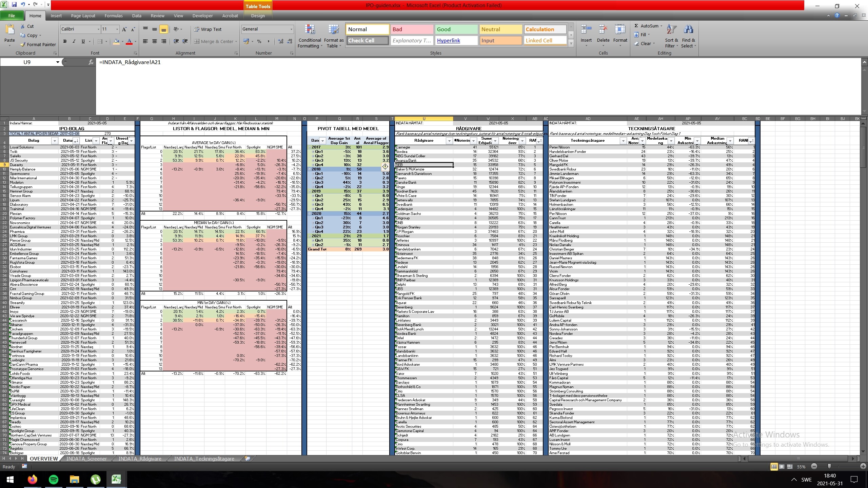868x488 pixels.
Task: Open Sort & Filter menu
Action: [x=671, y=36]
